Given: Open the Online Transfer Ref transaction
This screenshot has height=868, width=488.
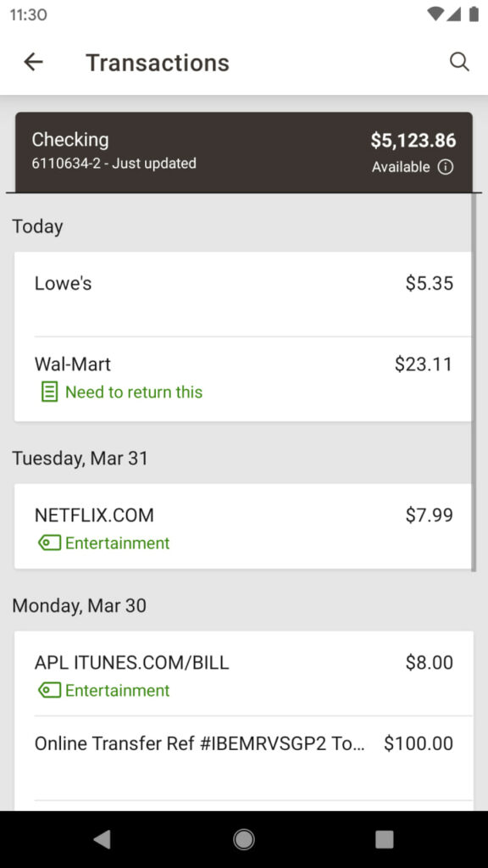Looking at the screenshot, I should click(243, 758).
